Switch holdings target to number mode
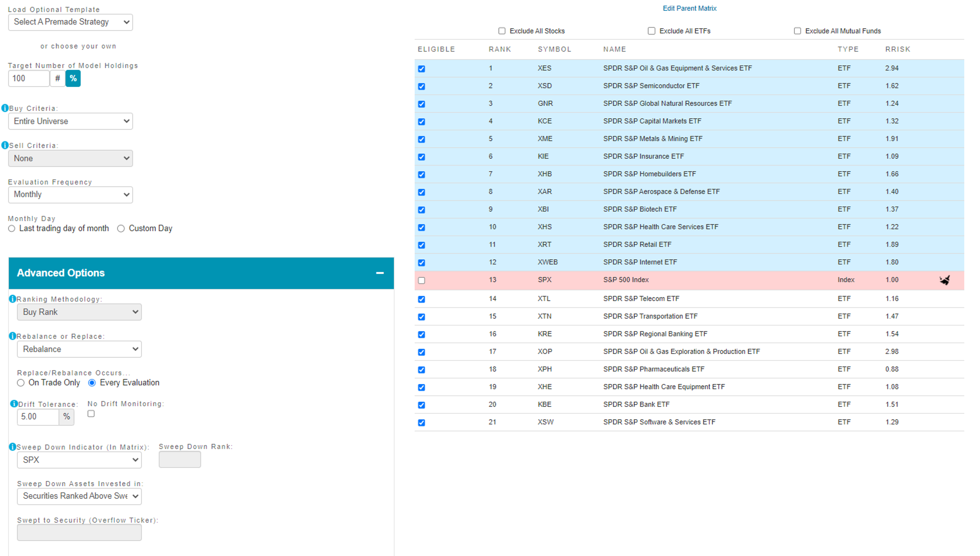The height and width of the screenshot is (556, 980). (57, 78)
